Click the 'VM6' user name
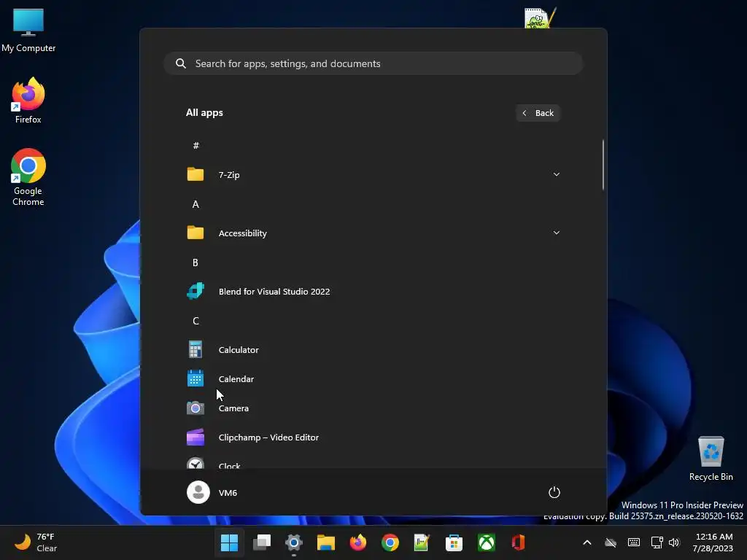 click(228, 492)
